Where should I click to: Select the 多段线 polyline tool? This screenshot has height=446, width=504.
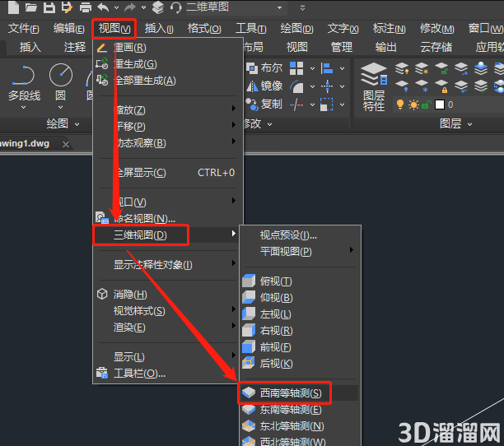[24, 82]
